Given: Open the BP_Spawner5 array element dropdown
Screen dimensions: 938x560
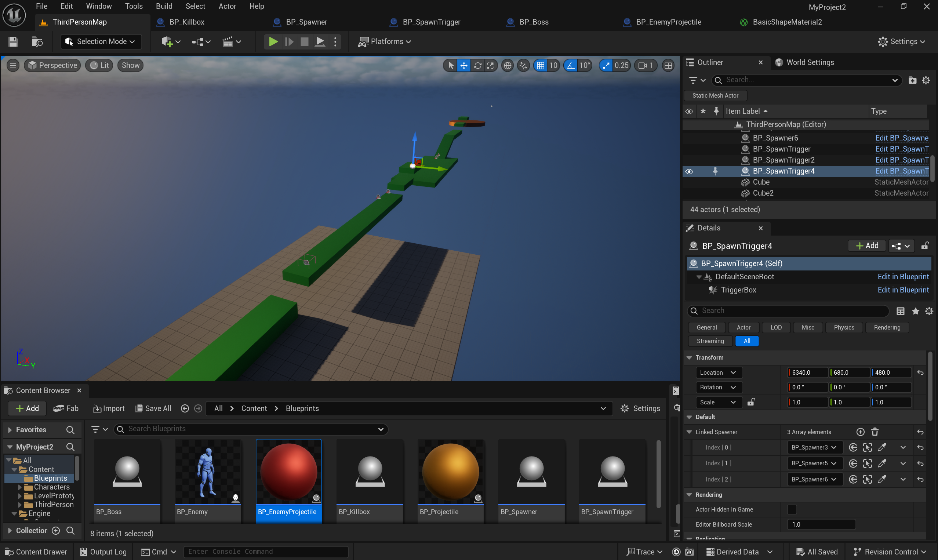Looking at the screenshot, I should tap(814, 463).
